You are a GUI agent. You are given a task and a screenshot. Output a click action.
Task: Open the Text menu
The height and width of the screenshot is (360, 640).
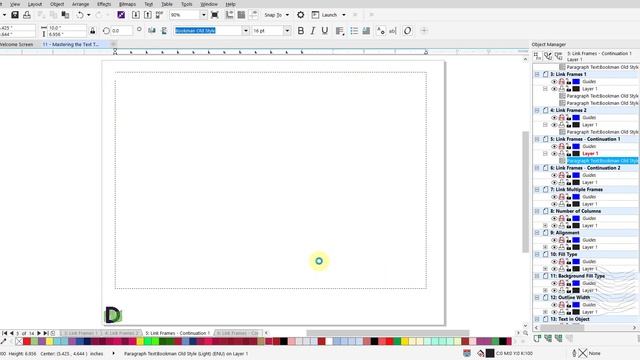coord(149,4)
